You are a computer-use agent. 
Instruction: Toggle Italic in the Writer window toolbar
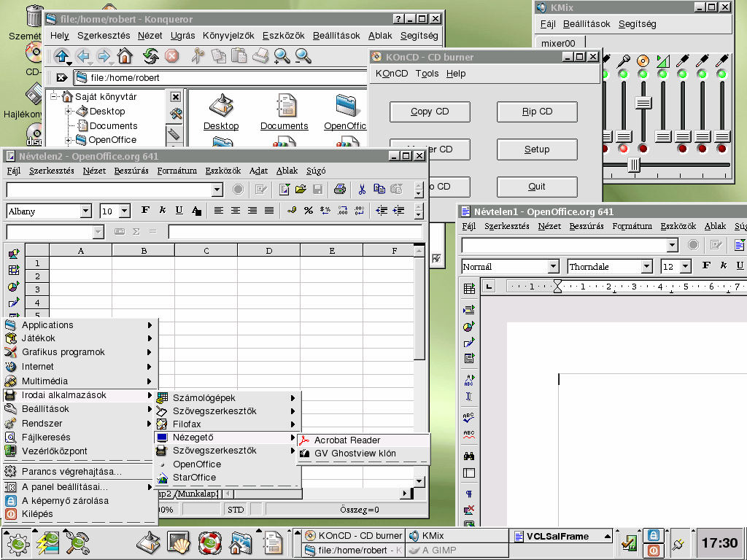pos(723,265)
